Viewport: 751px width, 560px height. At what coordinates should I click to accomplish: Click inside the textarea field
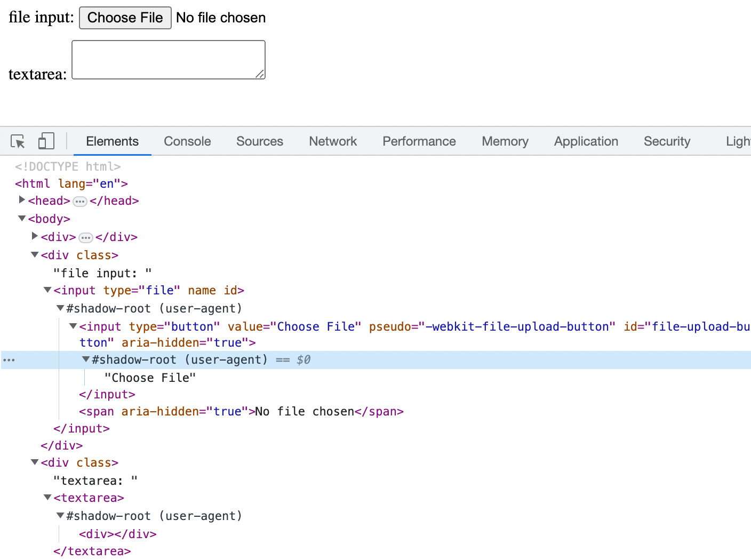[169, 60]
